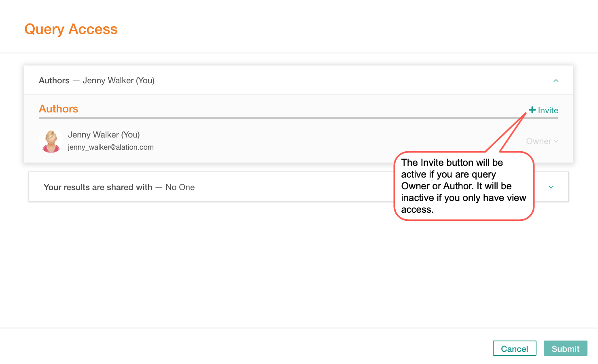Click the orange Authors section heading

59,109
